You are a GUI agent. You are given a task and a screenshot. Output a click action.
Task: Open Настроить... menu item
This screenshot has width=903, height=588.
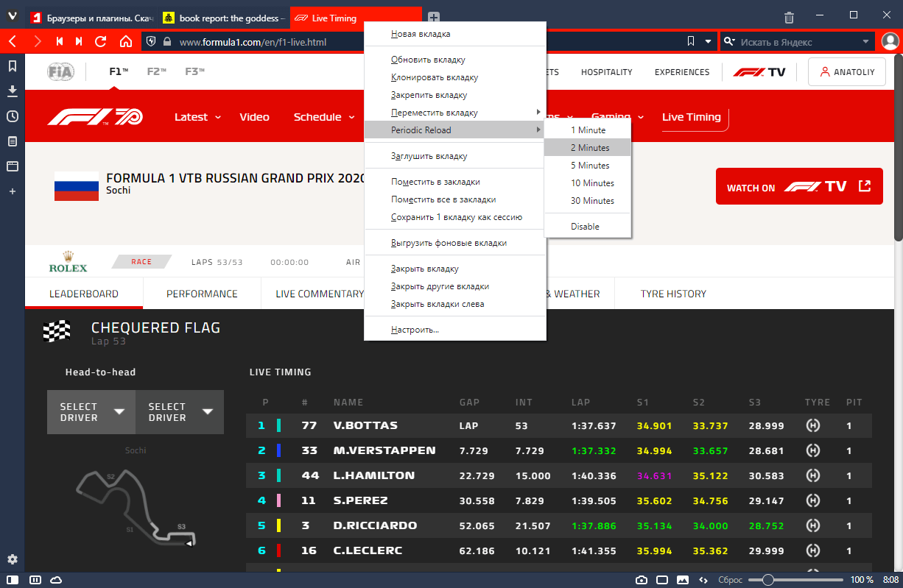455,330
